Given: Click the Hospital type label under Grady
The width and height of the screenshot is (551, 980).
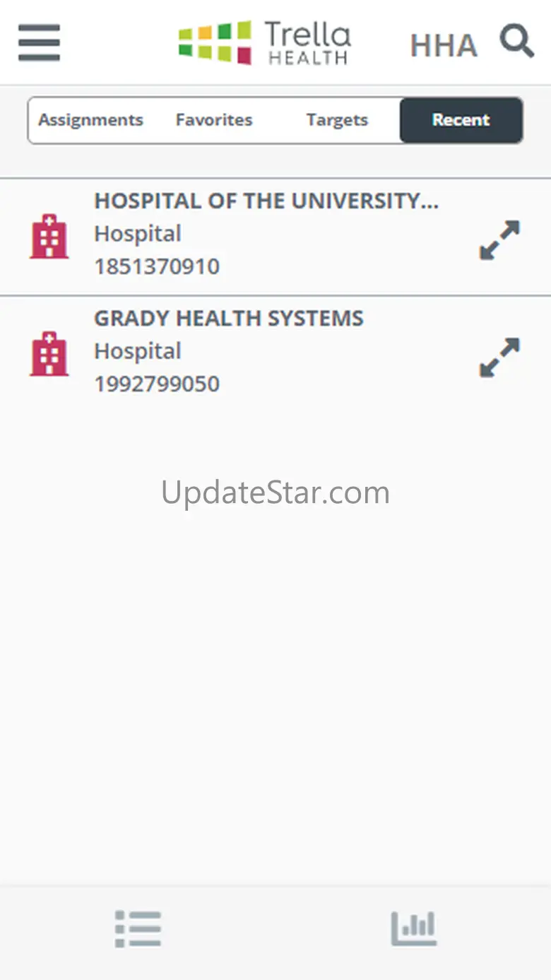Looking at the screenshot, I should point(138,351).
